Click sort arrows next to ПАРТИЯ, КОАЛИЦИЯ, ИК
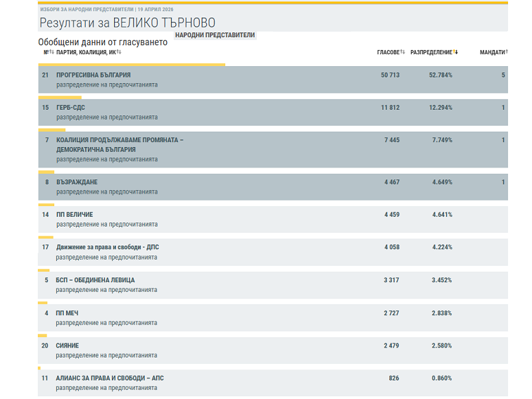Image resolution: width=532 pixels, height=399 pixels. [x=119, y=52]
